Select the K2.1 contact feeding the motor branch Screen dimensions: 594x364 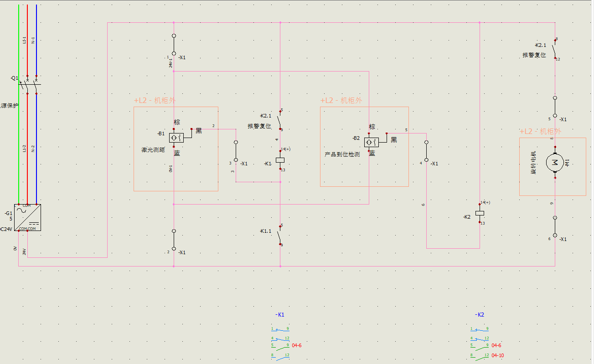coord(555,49)
